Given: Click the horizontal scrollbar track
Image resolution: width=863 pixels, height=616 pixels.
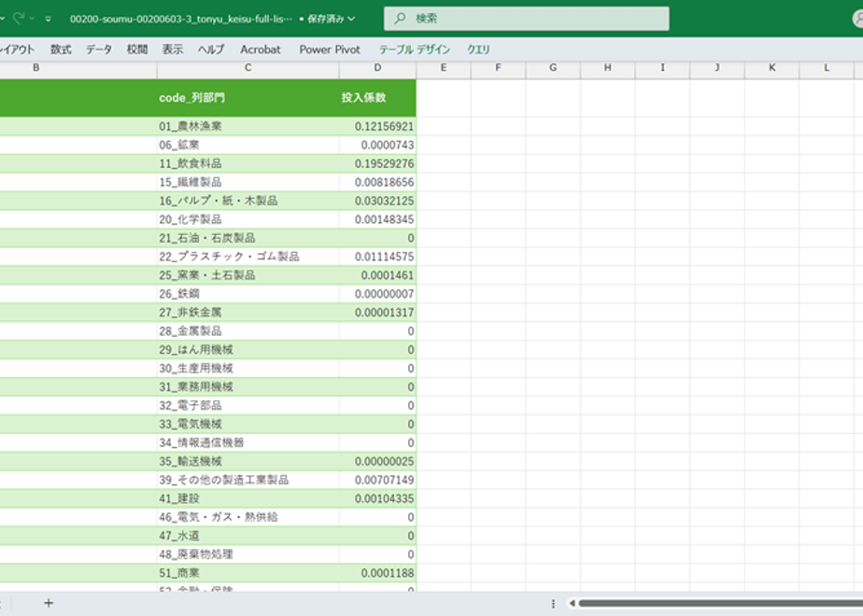Looking at the screenshot, I should [x=720, y=603].
